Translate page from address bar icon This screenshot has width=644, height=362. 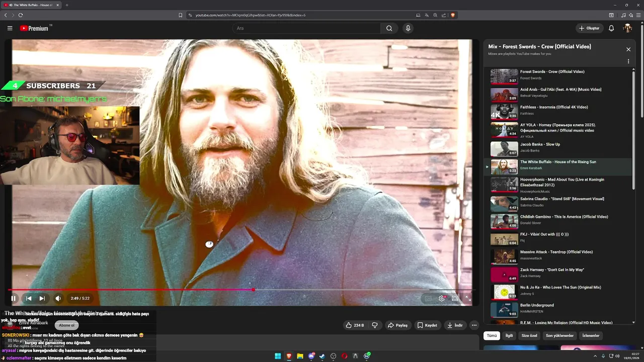[x=427, y=15]
